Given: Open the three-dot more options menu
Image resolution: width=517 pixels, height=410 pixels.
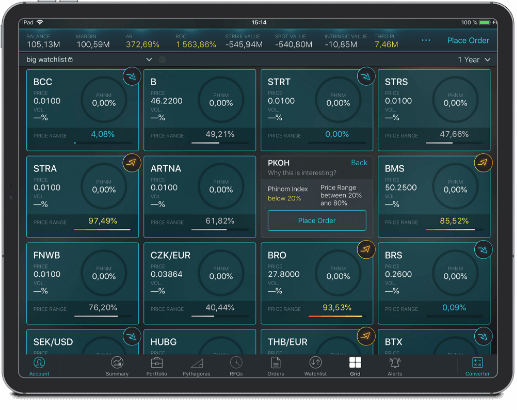Looking at the screenshot, I should point(426,40).
